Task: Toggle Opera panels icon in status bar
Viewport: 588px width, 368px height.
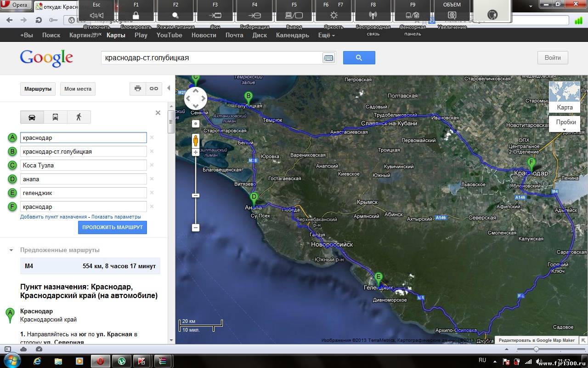Action: click(8, 349)
